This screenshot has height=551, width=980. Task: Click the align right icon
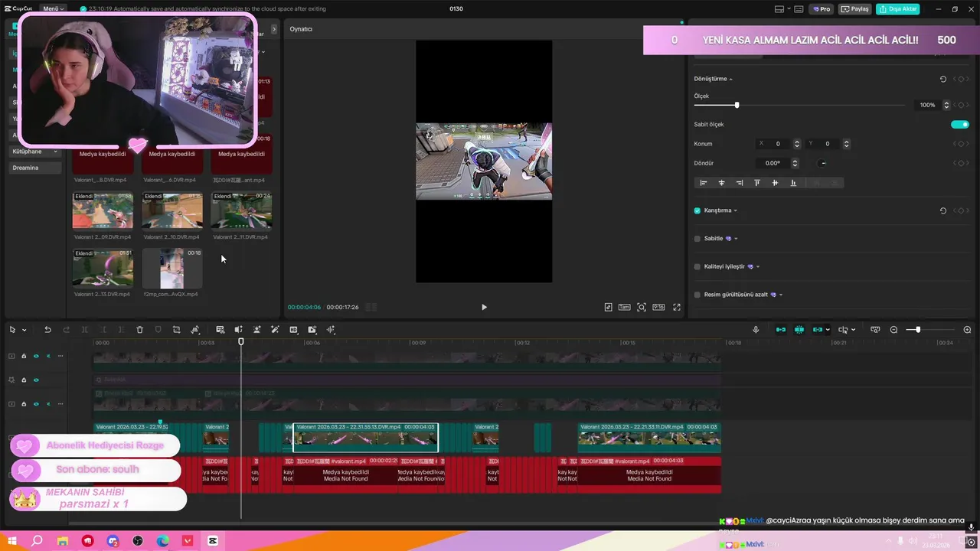tap(739, 183)
